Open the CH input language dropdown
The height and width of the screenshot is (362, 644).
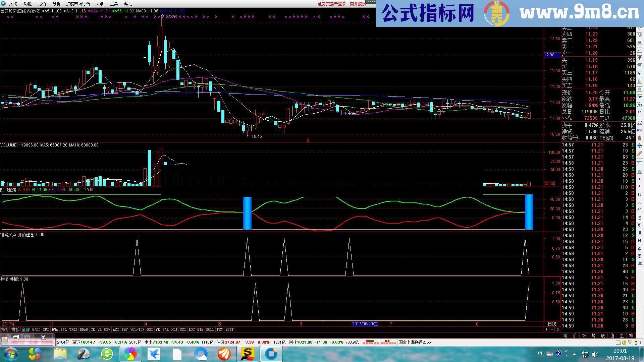pyautogui.click(x=540, y=354)
